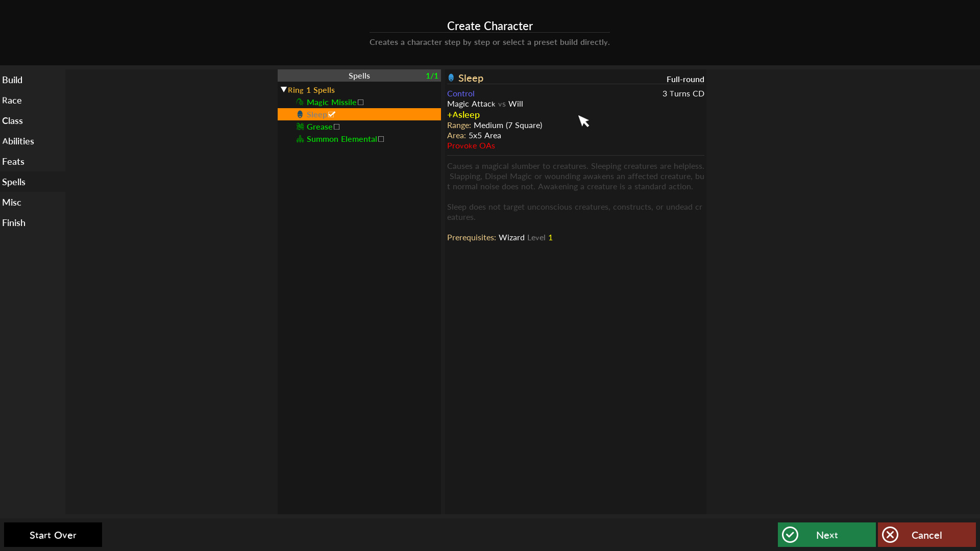The width and height of the screenshot is (980, 551).
Task: Click the Sleep icon in detail header
Action: 451,78
